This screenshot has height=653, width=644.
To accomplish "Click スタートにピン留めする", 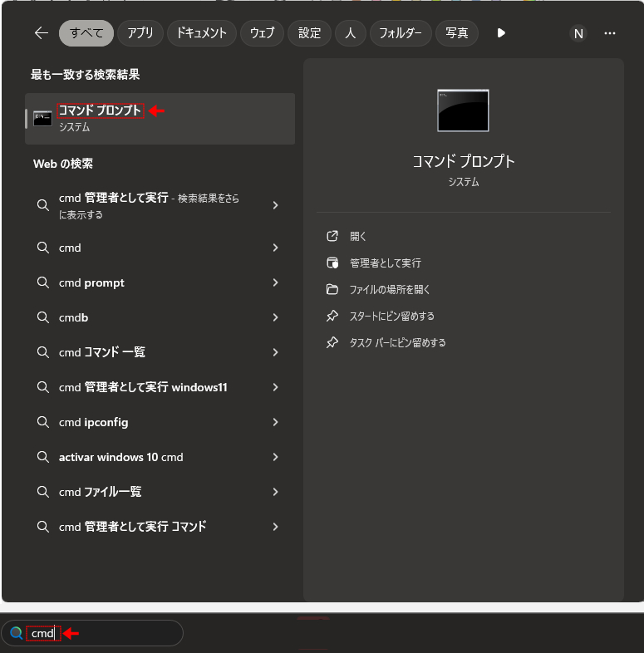I will [391, 316].
